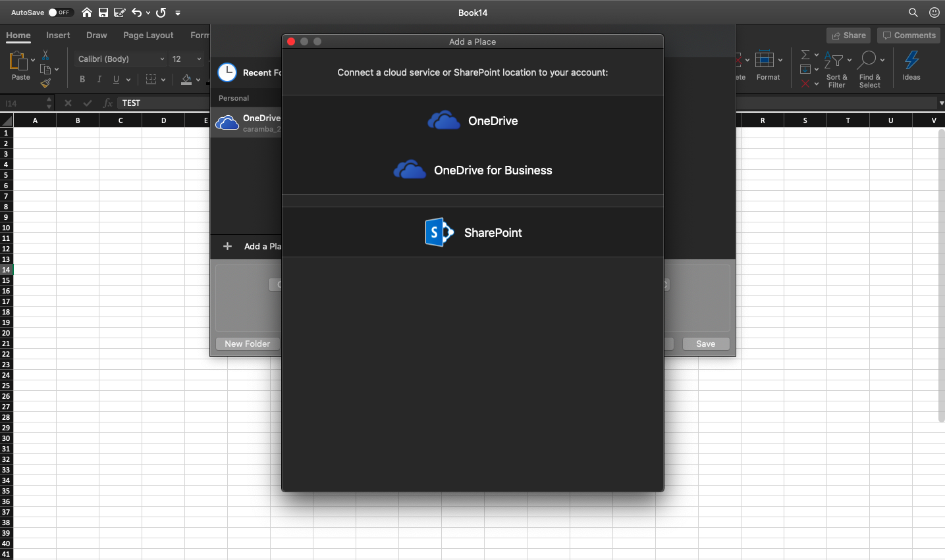This screenshot has width=945, height=560.
Task: Click the Cut scissors icon
Action: [x=45, y=55]
